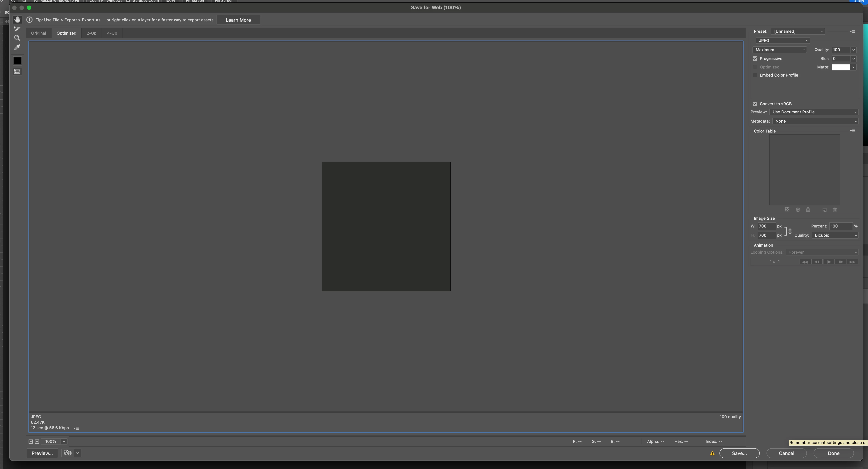Switch to the Original tab

(38, 33)
